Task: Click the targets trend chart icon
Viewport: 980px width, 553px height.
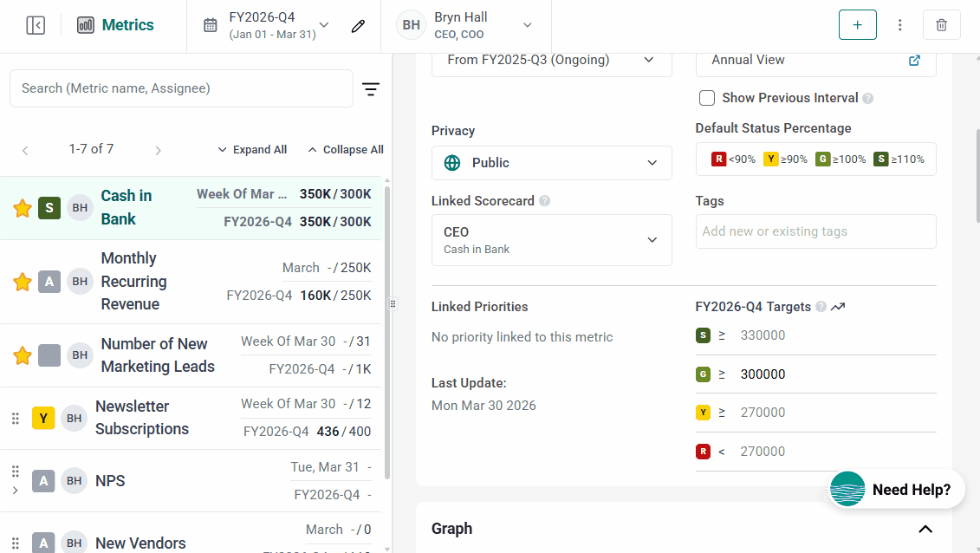Action: click(838, 307)
